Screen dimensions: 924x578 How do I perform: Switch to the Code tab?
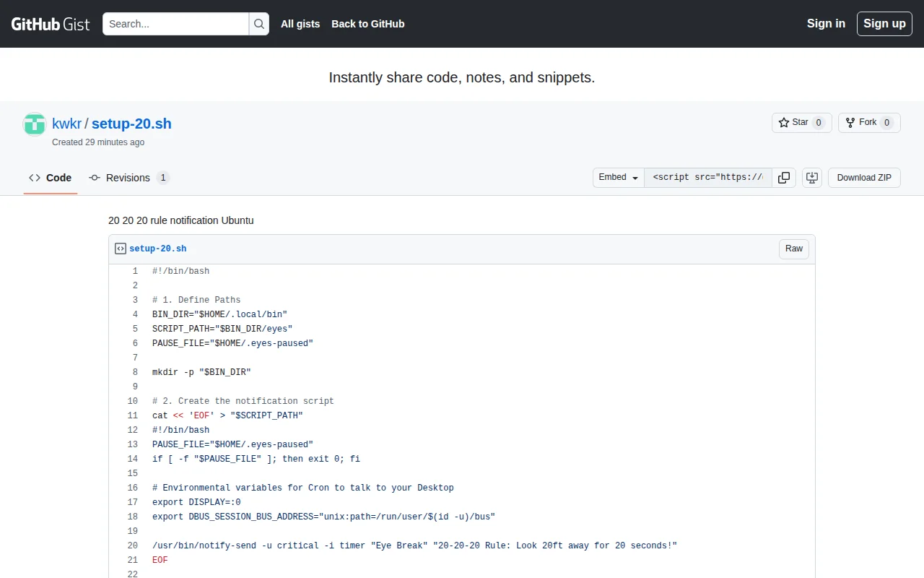51,178
